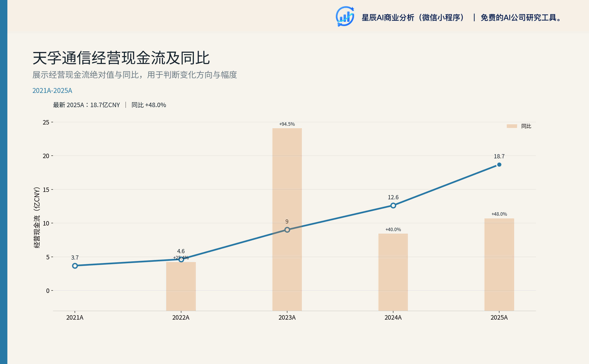Click the 2022A x-axis label

[x=181, y=318]
